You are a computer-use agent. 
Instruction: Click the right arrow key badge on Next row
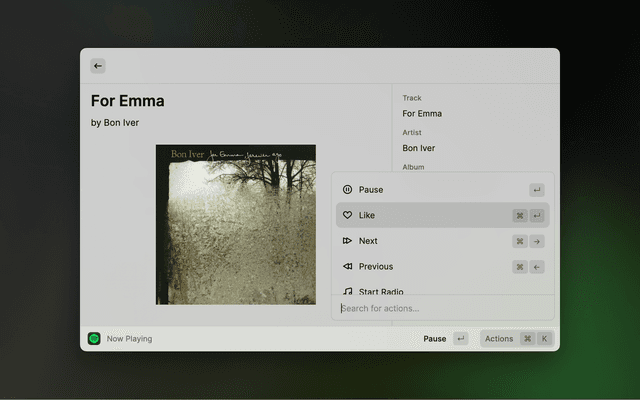pos(537,241)
